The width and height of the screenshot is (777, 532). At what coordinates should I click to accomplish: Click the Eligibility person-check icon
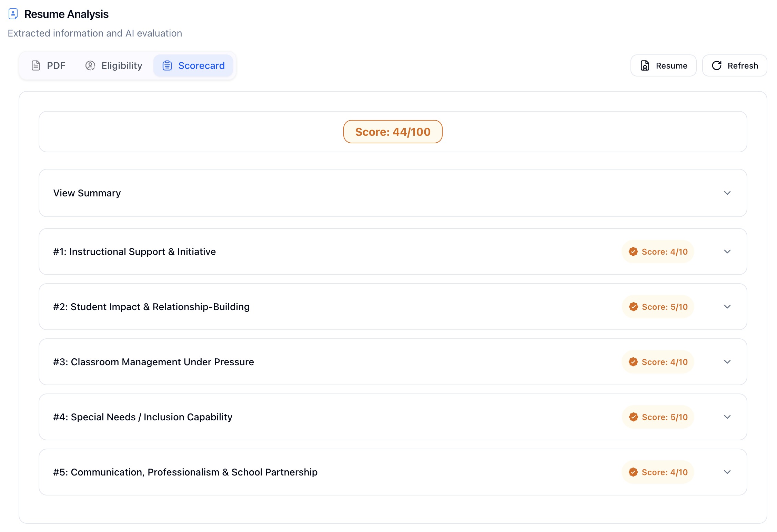point(90,65)
